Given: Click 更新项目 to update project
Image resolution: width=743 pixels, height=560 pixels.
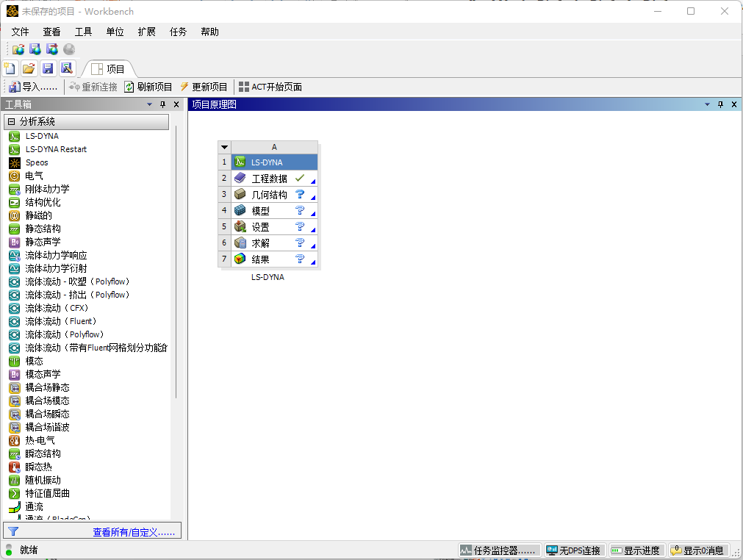Looking at the screenshot, I should coord(204,87).
